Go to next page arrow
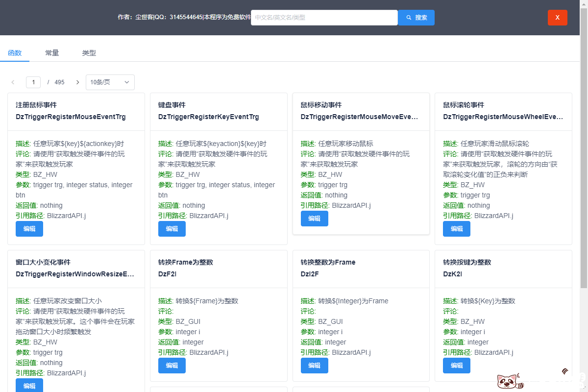The height and width of the screenshot is (392, 588). pos(77,82)
